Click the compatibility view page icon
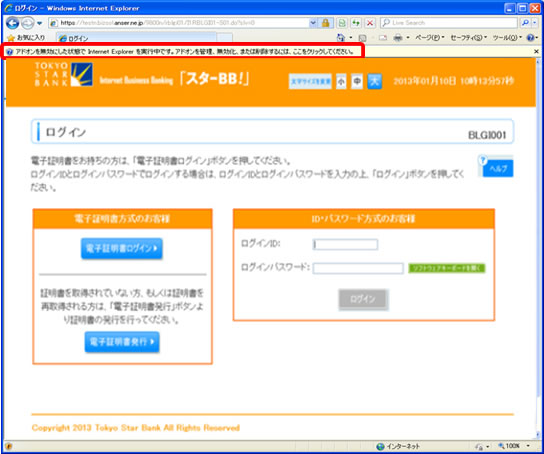This screenshot has width=544, height=454. tap(342, 23)
